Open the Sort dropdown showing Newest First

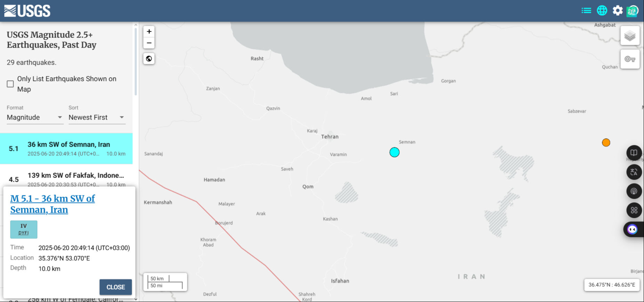[x=97, y=117]
